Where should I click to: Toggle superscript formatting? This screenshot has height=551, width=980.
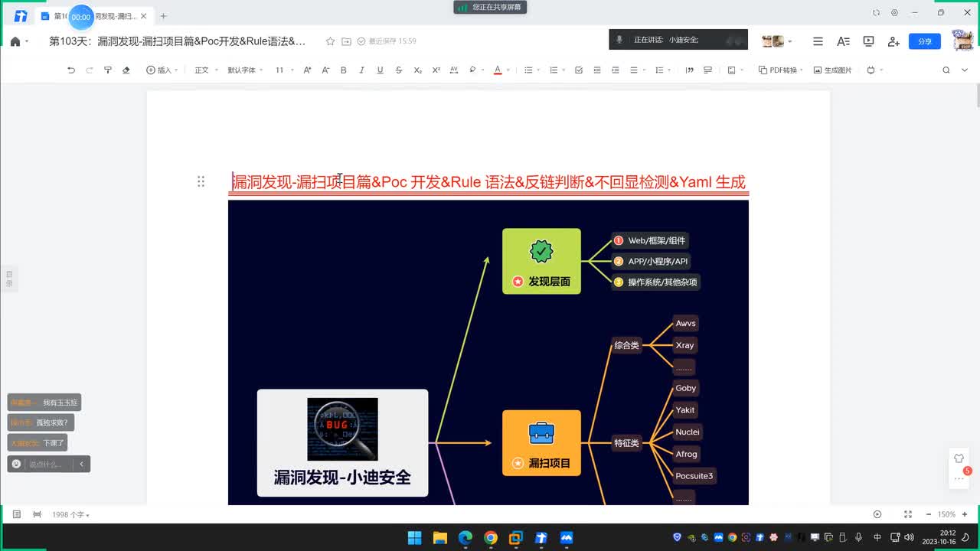tap(436, 70)
